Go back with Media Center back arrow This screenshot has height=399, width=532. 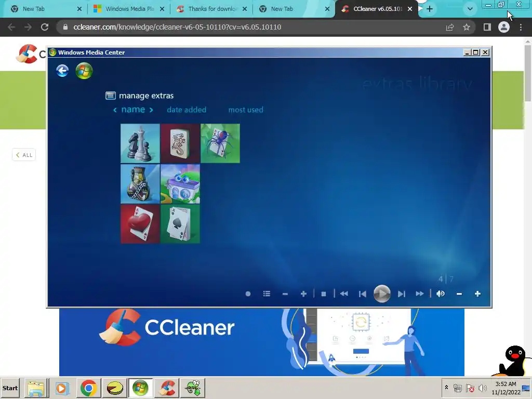62,71
